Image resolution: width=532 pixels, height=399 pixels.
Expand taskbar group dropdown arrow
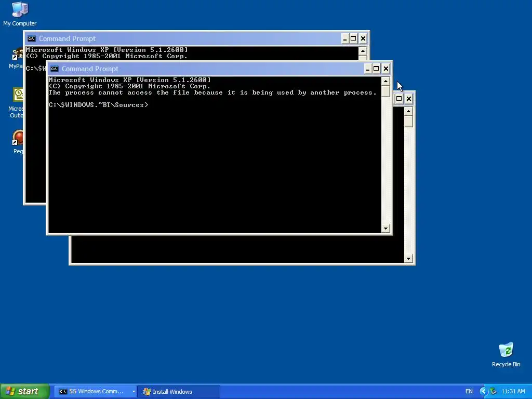pyautogui.click(x=134, y=392)
